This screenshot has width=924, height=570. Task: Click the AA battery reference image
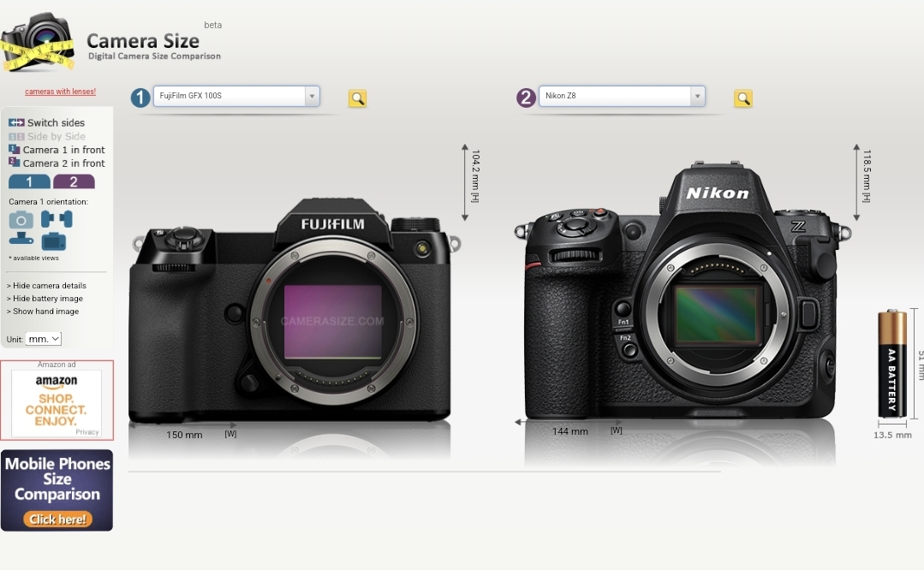(892, 364)
